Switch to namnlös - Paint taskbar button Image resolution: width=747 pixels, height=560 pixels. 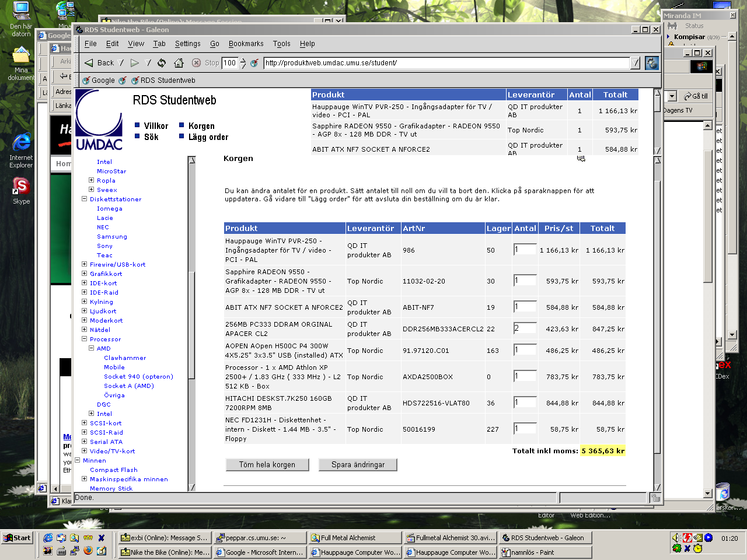[546, 552]
